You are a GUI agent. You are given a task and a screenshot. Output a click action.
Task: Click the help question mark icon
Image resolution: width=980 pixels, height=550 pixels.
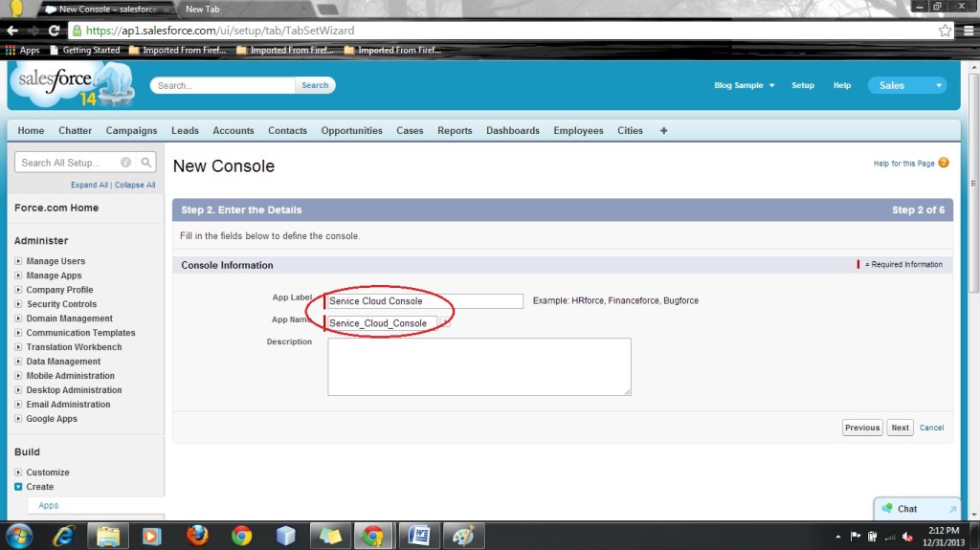pos(944,163)
